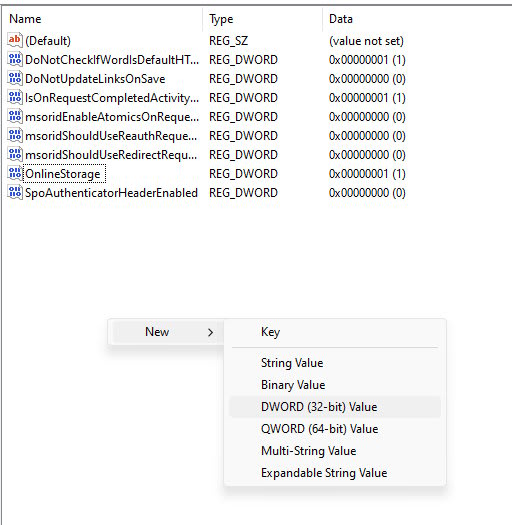This screenshot has height=525, width=512.
Task: Select the (Default) value name
Action: click(48, 41)
